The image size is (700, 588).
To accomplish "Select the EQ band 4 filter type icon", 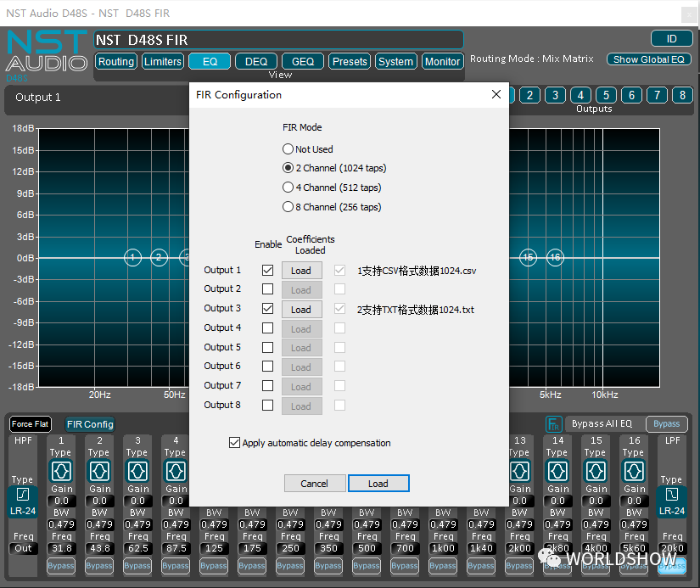I will [176, 471].
